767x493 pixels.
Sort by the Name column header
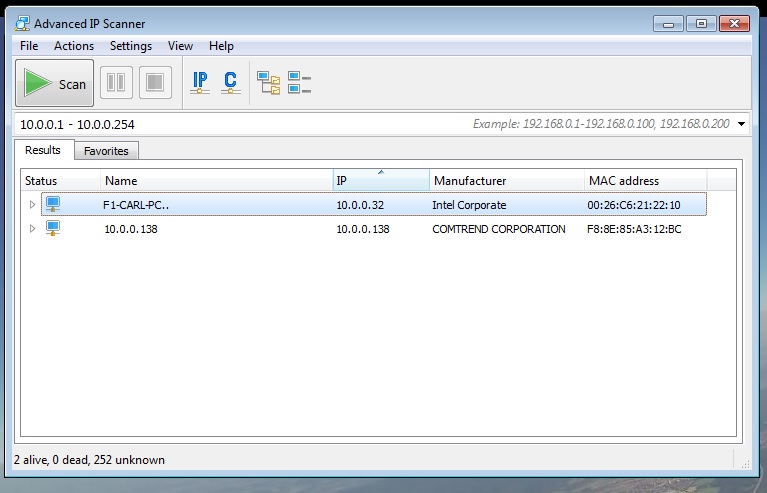pyautogui.click(x=217, y=180)
